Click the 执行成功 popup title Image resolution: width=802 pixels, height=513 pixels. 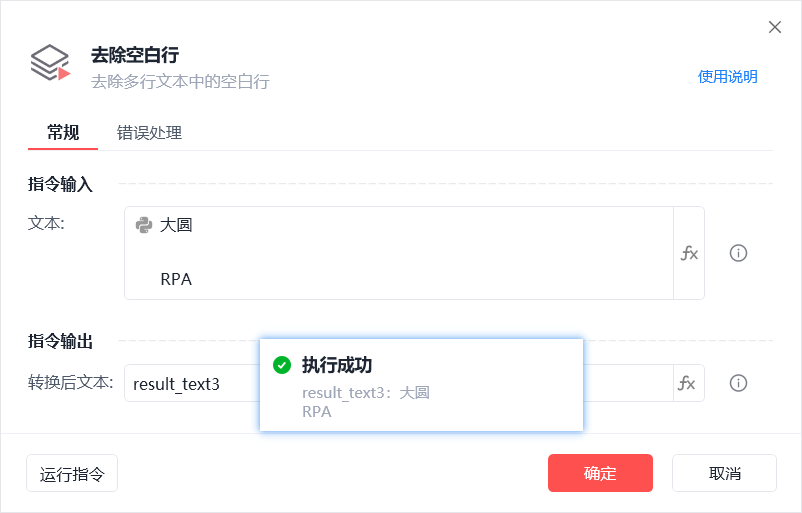click(x=337, y=365)
